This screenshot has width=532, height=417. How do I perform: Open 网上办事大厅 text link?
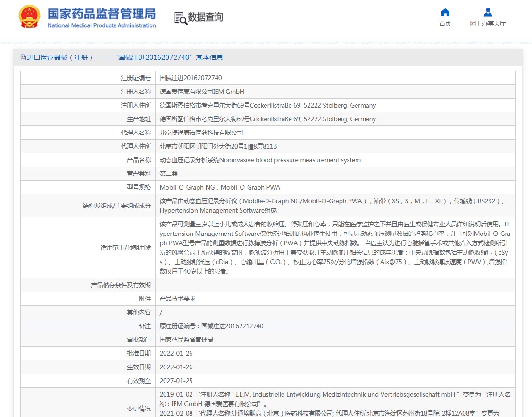(x=488, y=24)
